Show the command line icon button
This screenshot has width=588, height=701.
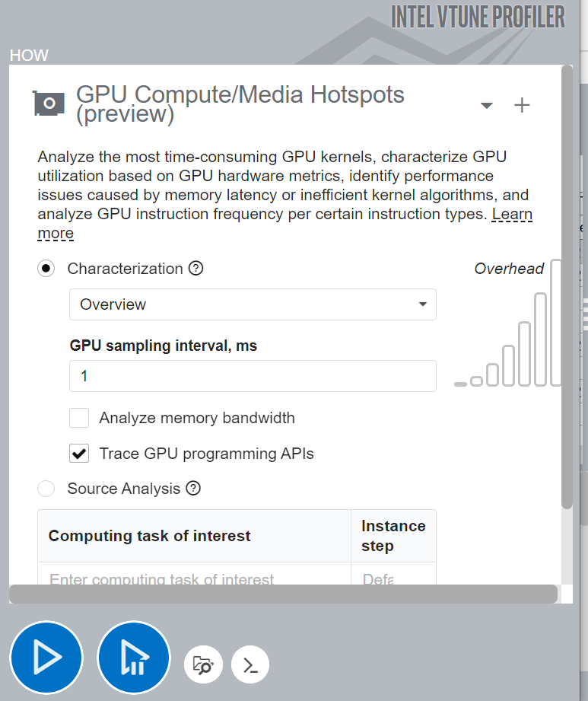click(250, 664)
